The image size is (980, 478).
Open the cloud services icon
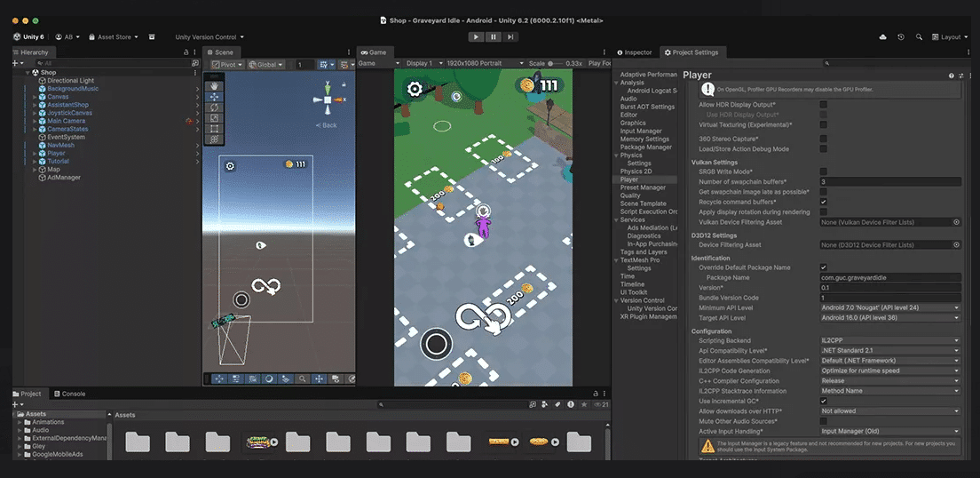click(x=882, y=37)
